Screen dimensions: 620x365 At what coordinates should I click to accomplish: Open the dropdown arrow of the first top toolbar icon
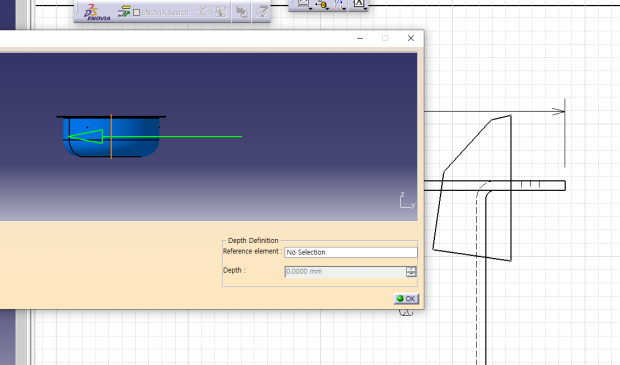(x=310, y=8)
